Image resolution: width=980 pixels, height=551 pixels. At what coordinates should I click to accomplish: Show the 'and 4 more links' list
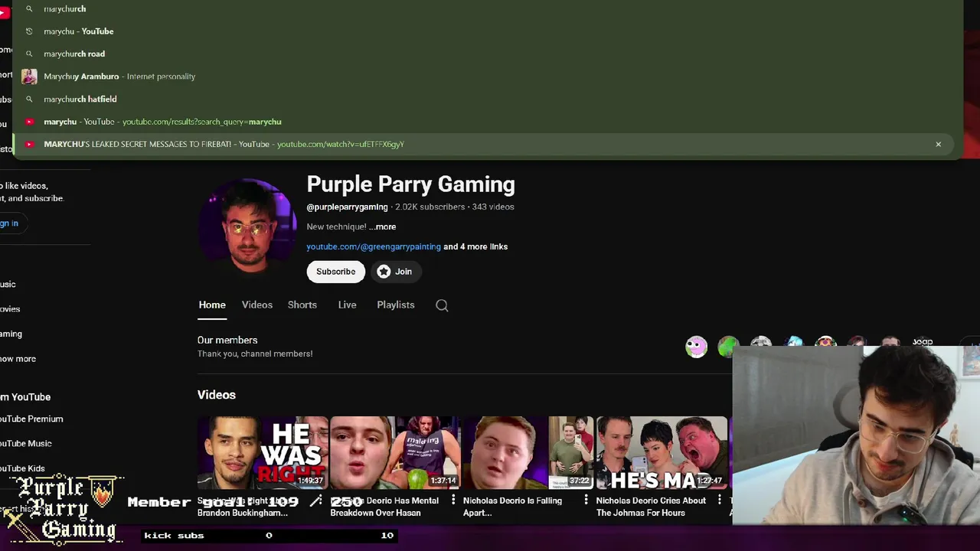tap(475, 246)
